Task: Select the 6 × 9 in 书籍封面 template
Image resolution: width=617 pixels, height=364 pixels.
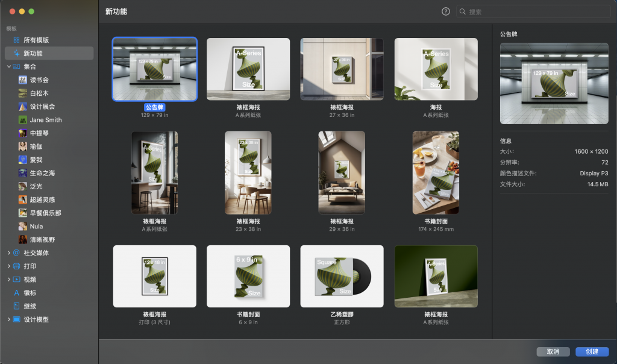Action: [248, 276]
